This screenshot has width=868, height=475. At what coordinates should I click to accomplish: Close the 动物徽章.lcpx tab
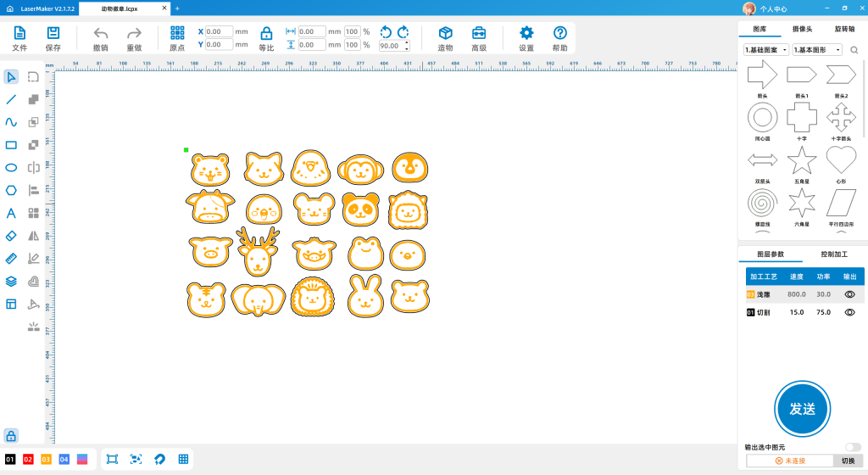coord(164,8)
